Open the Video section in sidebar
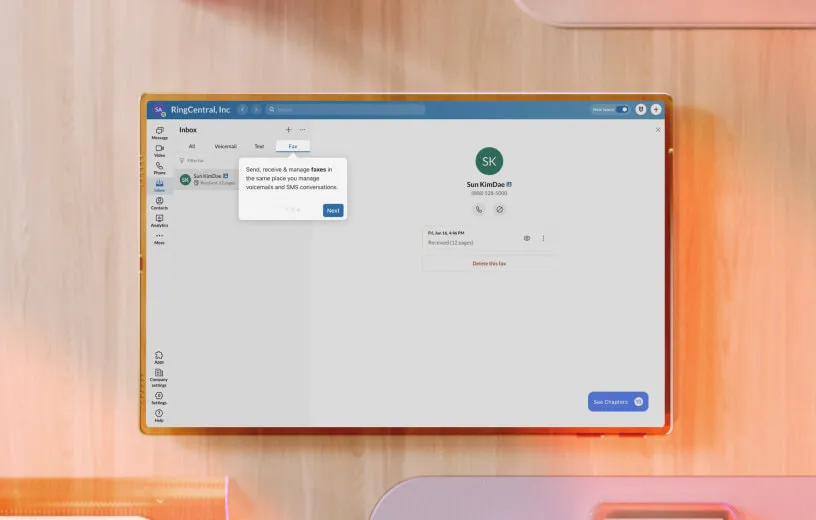The height and width of the screenshot is (520, 816). point(159,150)
